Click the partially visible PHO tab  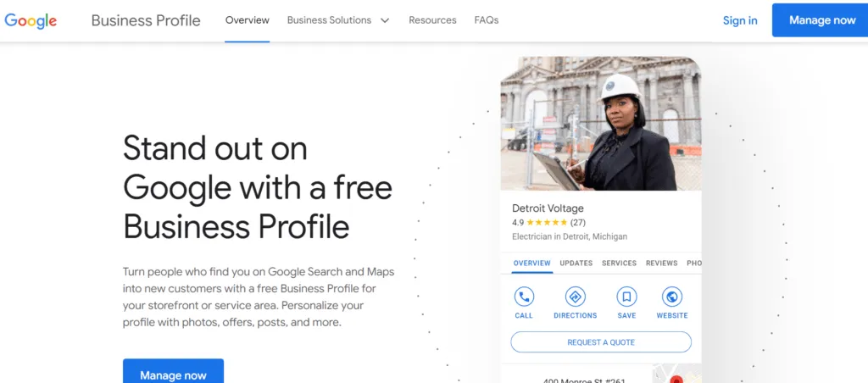(694, 264)
